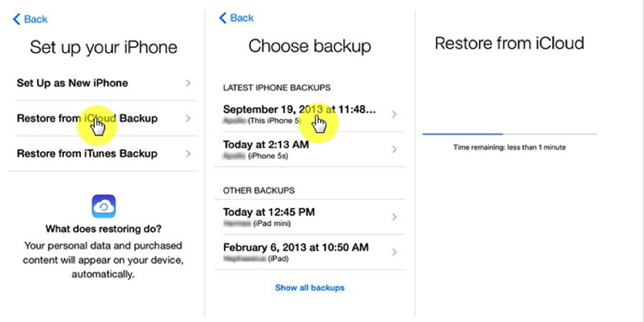The width and height of the screenshot is (644, 322).
Task: Select September 19, 2013 backup
Action: click(310, 114)
